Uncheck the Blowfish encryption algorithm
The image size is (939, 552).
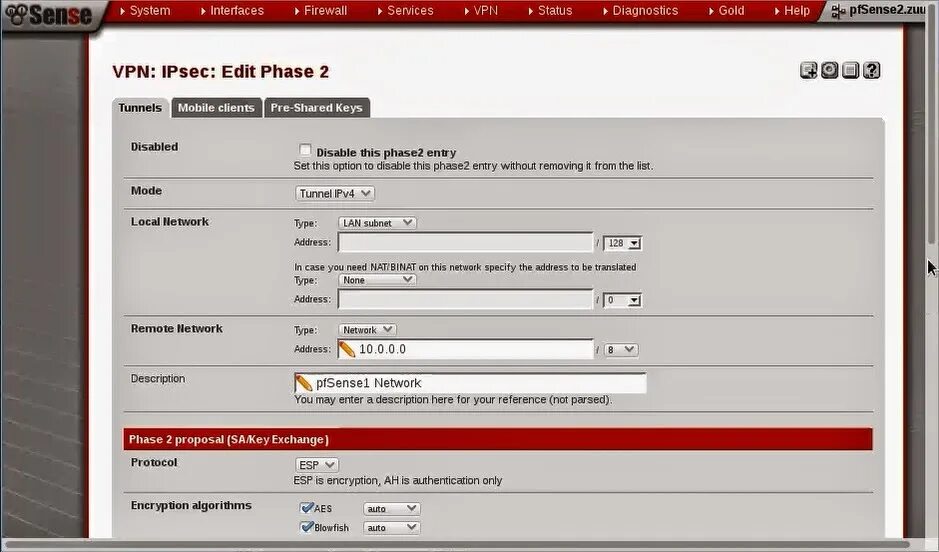point(307,527)
